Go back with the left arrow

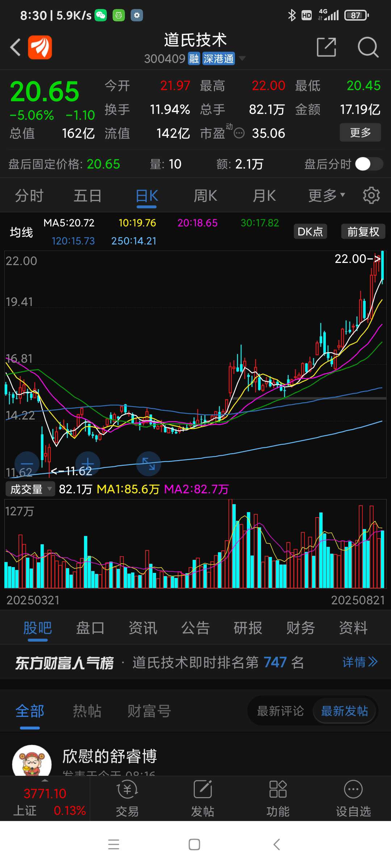point(15,47)
